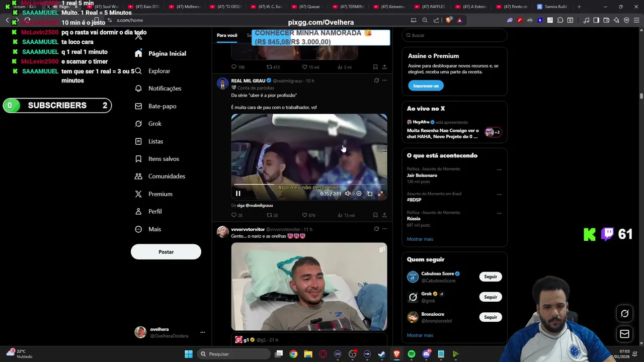Click Grok explain icon on REAL MIL GRAU post
This screenshot has width=644, height=362.
tap(376, 80)
